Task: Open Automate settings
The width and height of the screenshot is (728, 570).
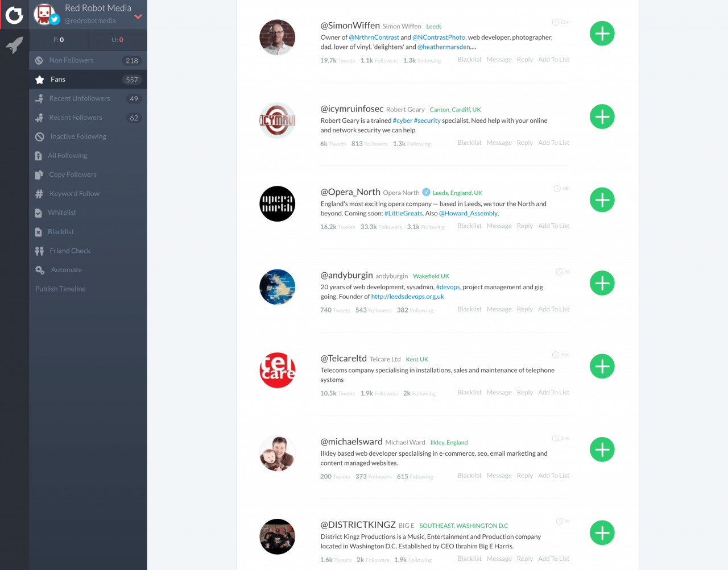Action: (x=88, y=270)
